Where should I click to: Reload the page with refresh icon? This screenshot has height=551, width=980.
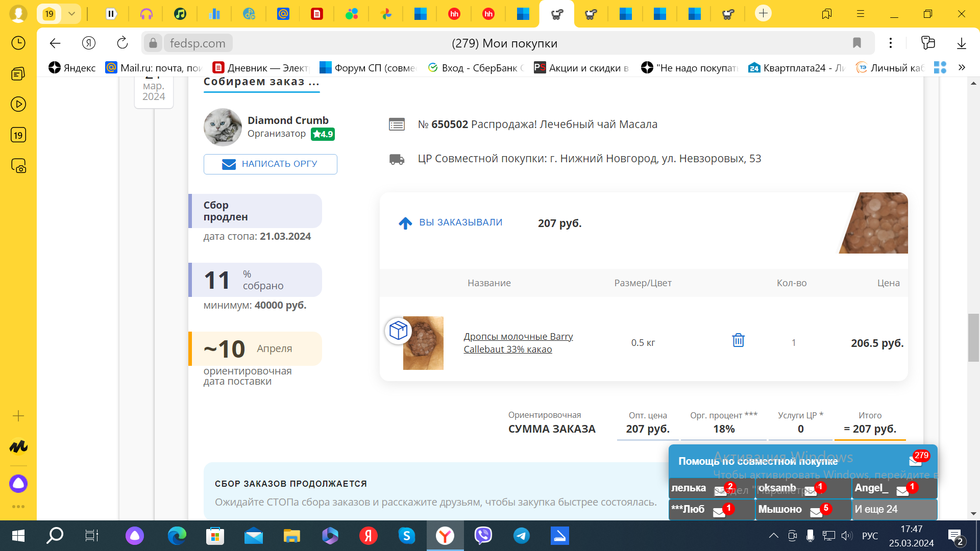tap(122, 43)
